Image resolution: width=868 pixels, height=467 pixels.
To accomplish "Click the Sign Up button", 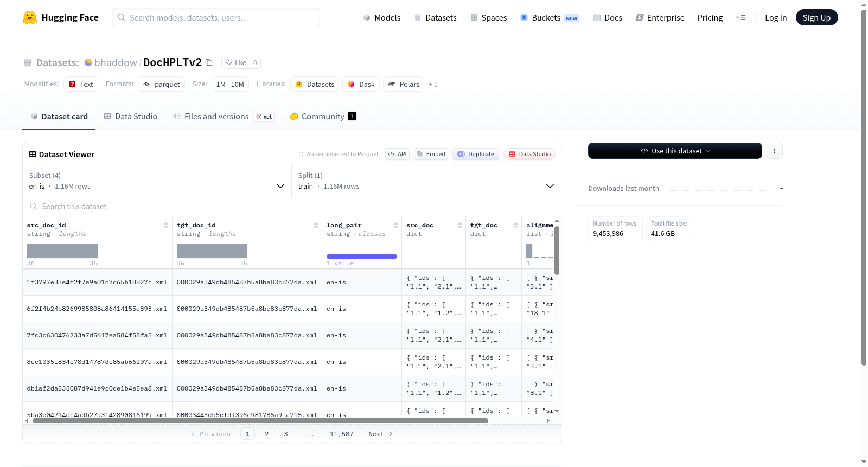I will (x=816, y=17).
